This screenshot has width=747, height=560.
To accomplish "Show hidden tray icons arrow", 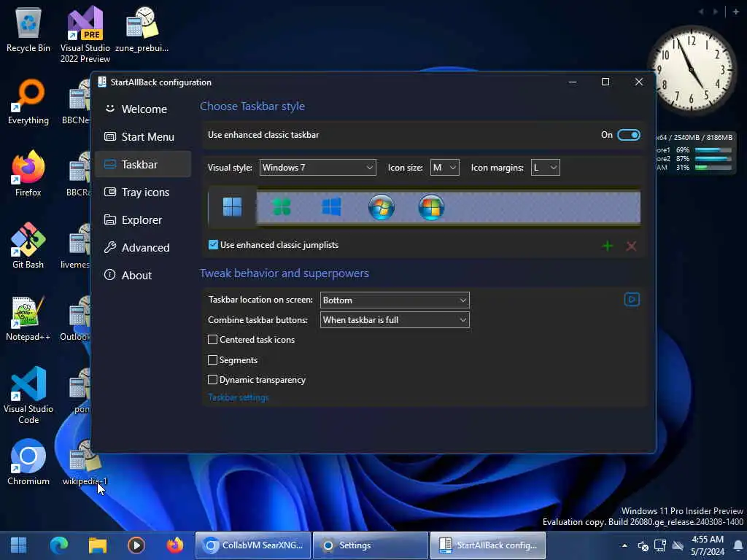I will pyautogui.click(x=624, y=545).
